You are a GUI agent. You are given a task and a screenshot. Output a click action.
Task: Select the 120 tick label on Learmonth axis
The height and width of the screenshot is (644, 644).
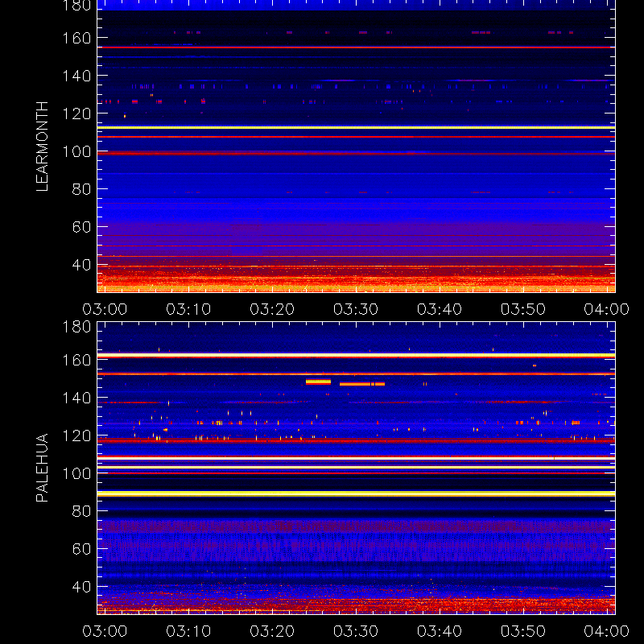76,114
